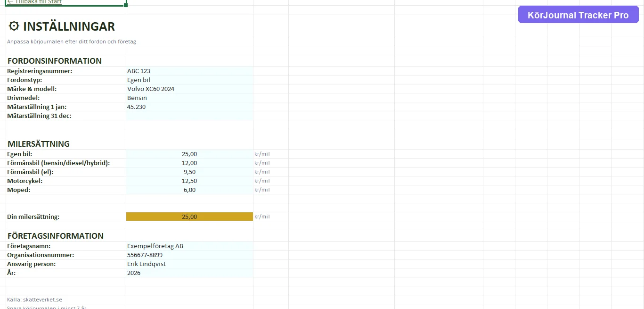Image resolution: width=644 pixels, height=309 pixels.
Task: Open the KörJournal Tracker Pro button
Action: tap(578, 15)
